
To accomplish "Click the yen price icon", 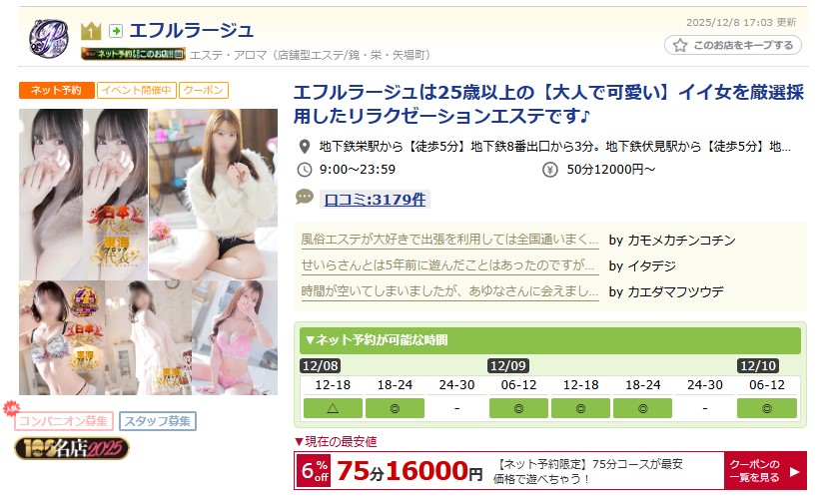I will pos(549,170).
